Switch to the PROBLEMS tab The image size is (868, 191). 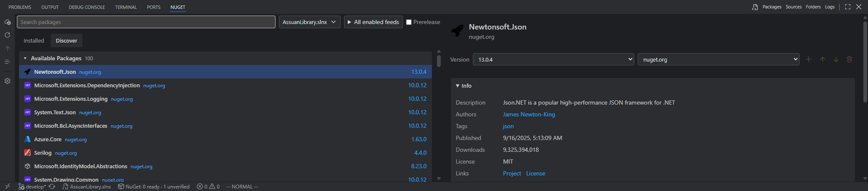click(x=20, y=7)
